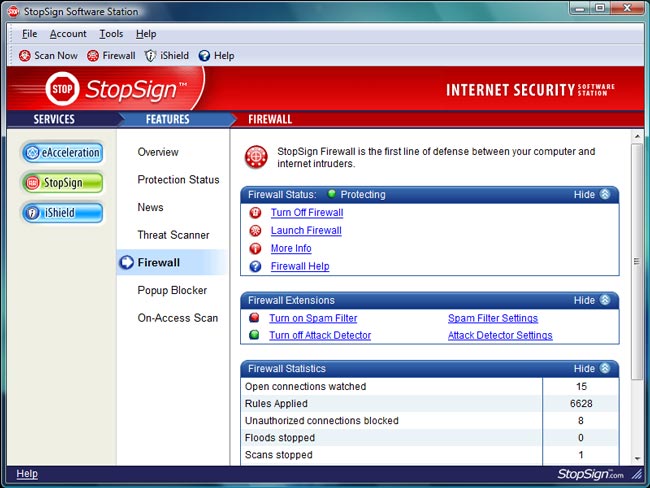Open Spam Filter Settings link
The width and height of the screenshot is (650, 488).
click(493, 318)
